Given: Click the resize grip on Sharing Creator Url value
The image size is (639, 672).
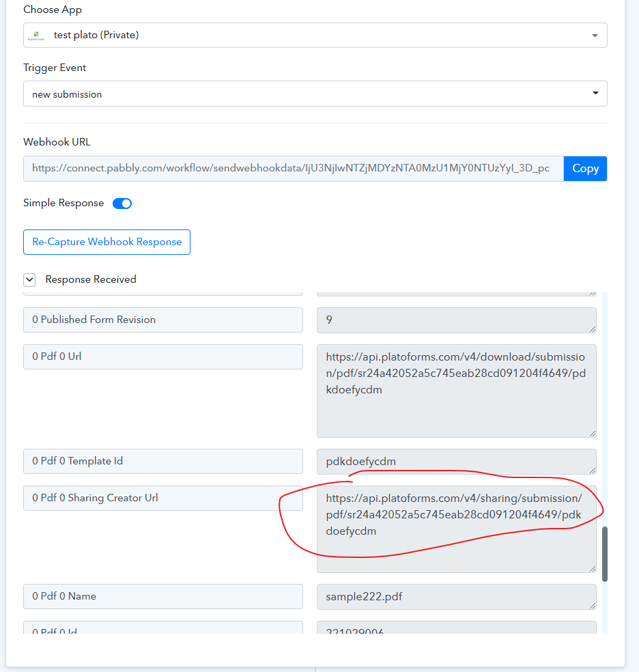Looking at the screenshot, I should click(x=593, y=569).
